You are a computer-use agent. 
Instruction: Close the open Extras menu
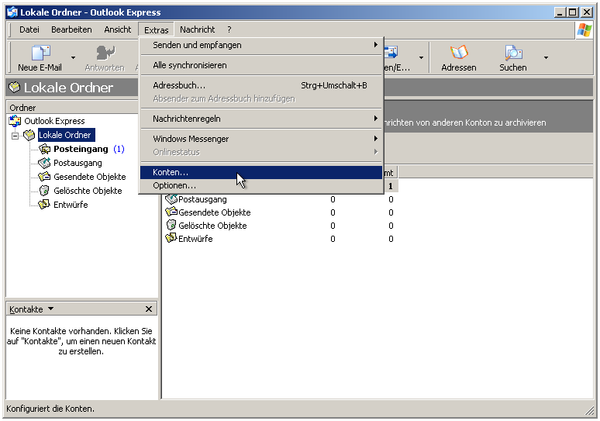156,30
